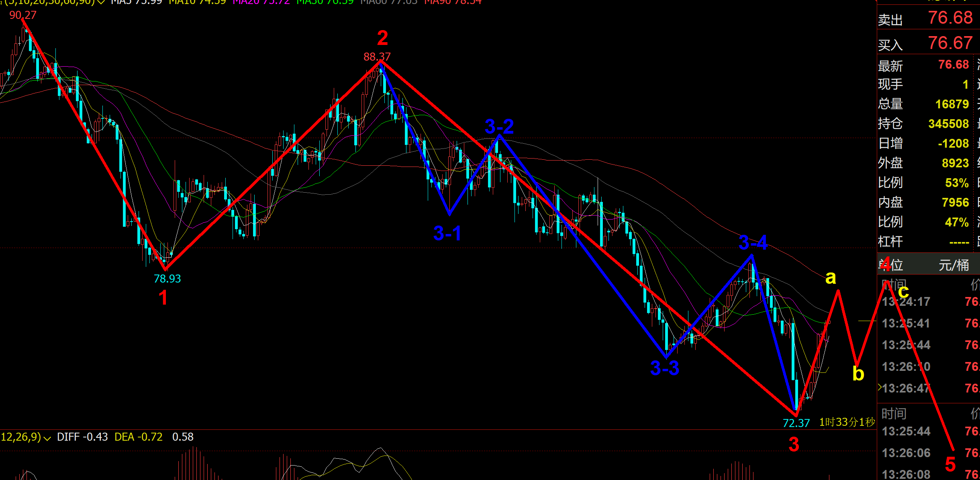Viewport: 980px width, 480px height.
Task: Select the 13:25:41 trade row
Action: tap(906, 323)
